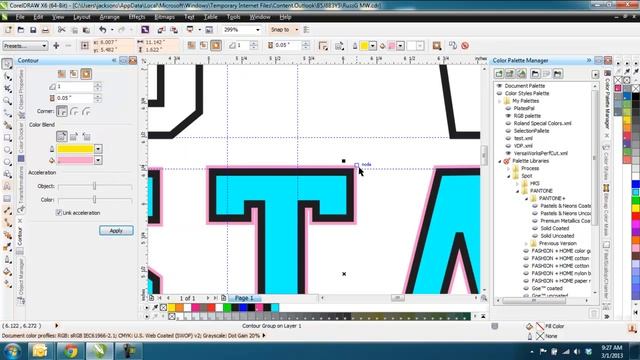640x360 pixels.
Task: Open pink fill color dropdown in docker
Action: tap(98, 160)
